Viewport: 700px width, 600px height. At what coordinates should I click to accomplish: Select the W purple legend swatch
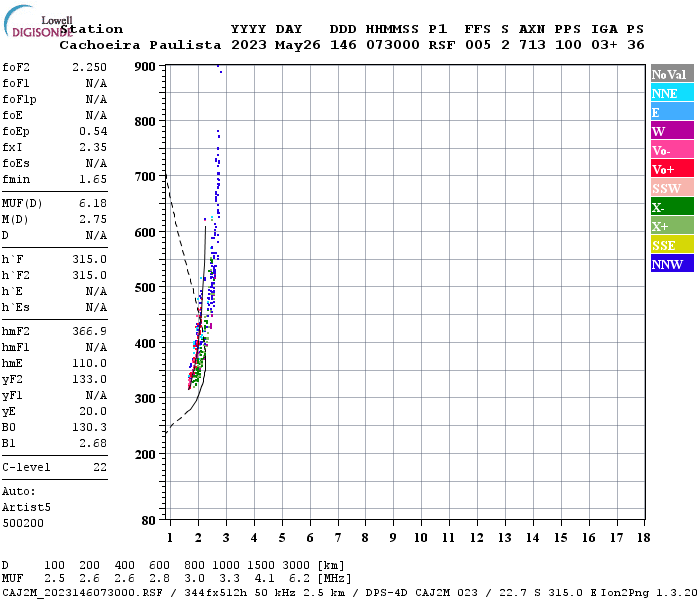tap(672, 131)
